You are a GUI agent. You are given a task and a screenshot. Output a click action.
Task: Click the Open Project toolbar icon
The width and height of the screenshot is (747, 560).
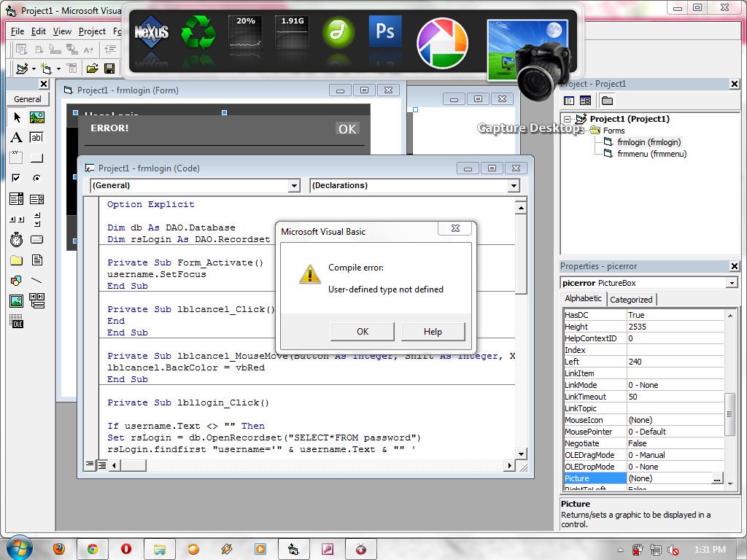click(x=92, y=69)
